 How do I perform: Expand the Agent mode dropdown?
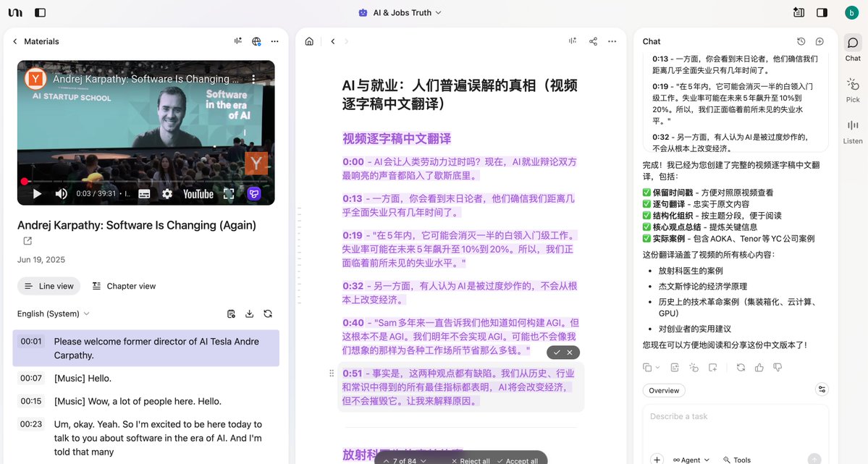[691, 460]
